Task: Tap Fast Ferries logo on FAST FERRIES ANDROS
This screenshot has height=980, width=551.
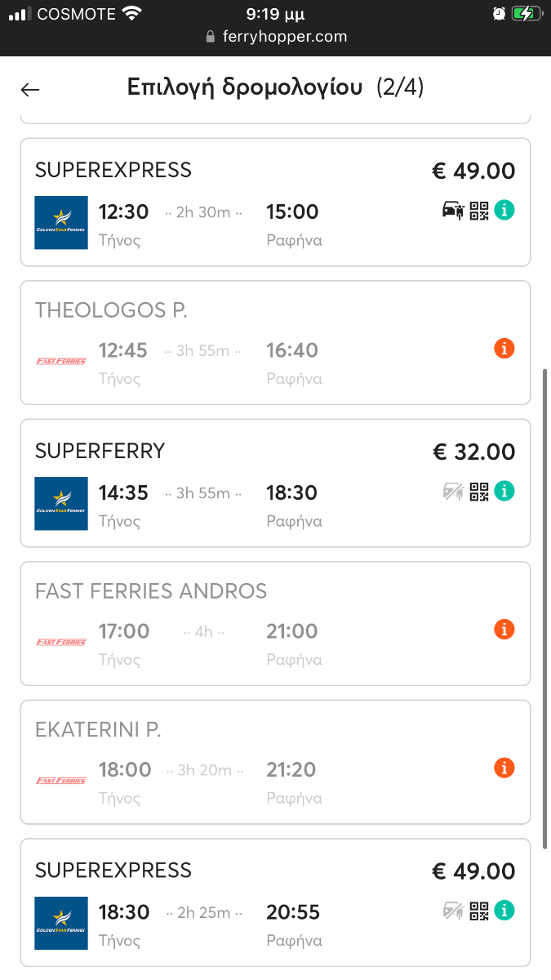Action: point(61,642)
